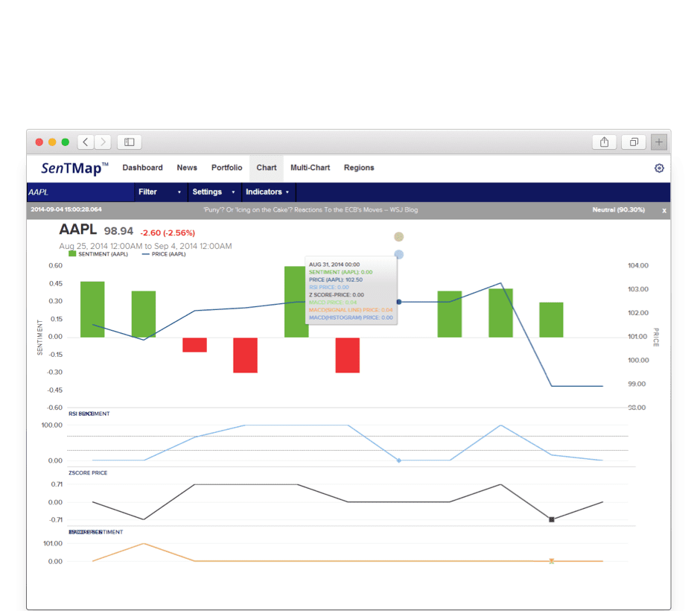Image resolution: width=700 pixels, height=611 pixels.
Task: Open the SenTMap settings gear icon
Action: (x=659, y=168)
